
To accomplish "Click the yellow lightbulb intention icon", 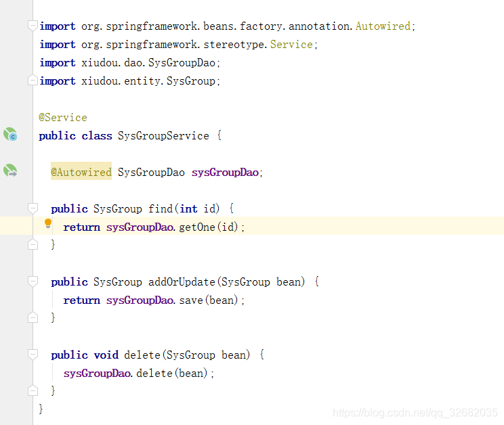I will click(48, 223).
